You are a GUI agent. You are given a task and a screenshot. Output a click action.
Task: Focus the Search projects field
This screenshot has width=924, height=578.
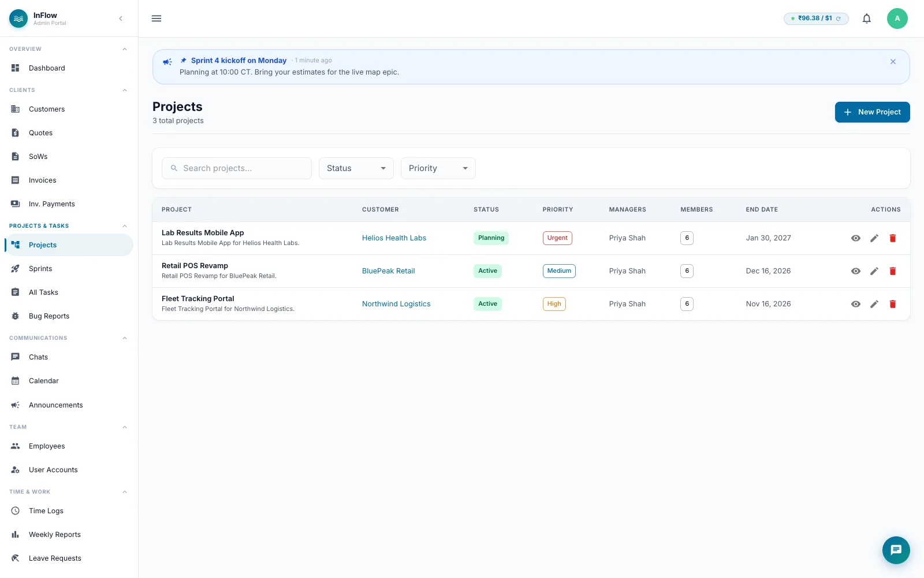(237, 168)
